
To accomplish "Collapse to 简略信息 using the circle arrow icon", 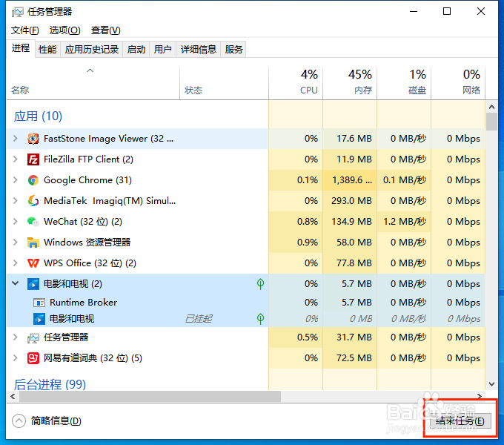I will point(19,421).
